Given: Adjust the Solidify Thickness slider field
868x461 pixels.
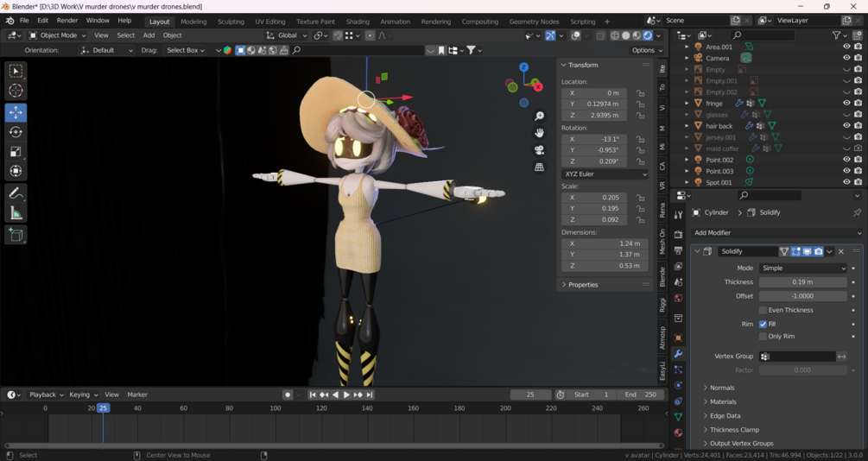Looking at the screenshot, I should (802, 281).
